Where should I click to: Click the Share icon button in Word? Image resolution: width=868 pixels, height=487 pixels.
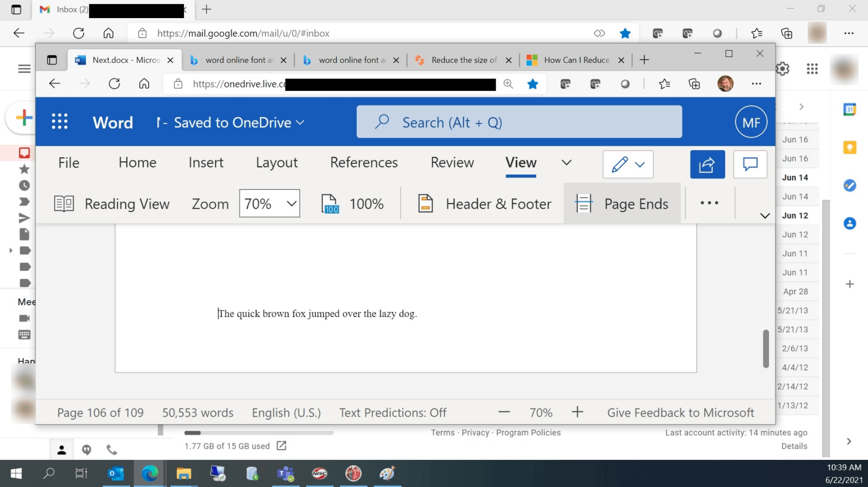(x=707, y=164)
